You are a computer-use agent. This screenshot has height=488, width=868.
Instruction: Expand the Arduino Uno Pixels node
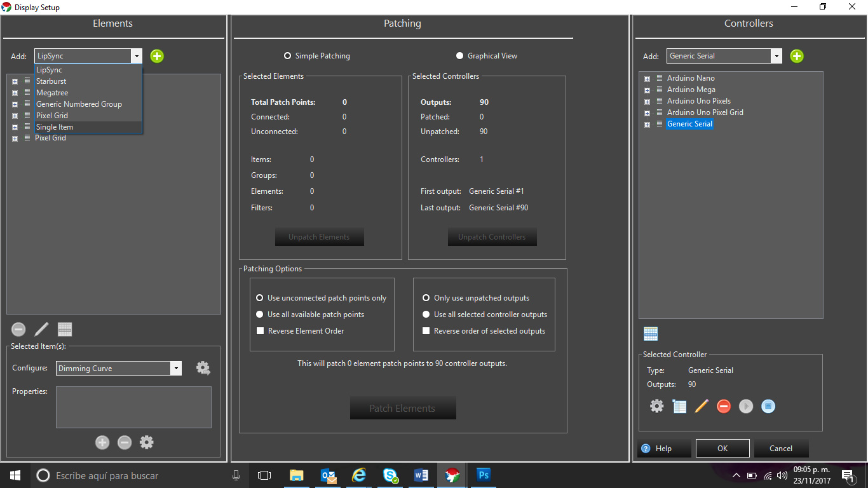point(647,102)
